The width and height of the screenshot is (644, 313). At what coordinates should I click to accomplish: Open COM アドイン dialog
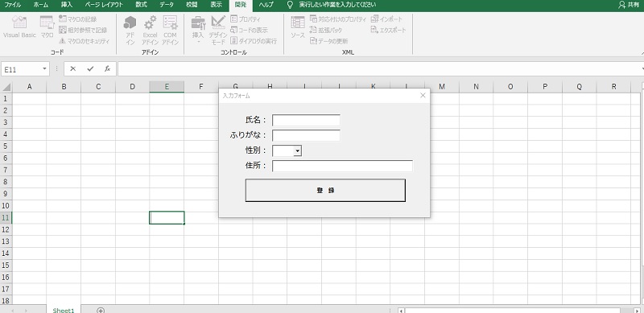[x=170, y=30]
